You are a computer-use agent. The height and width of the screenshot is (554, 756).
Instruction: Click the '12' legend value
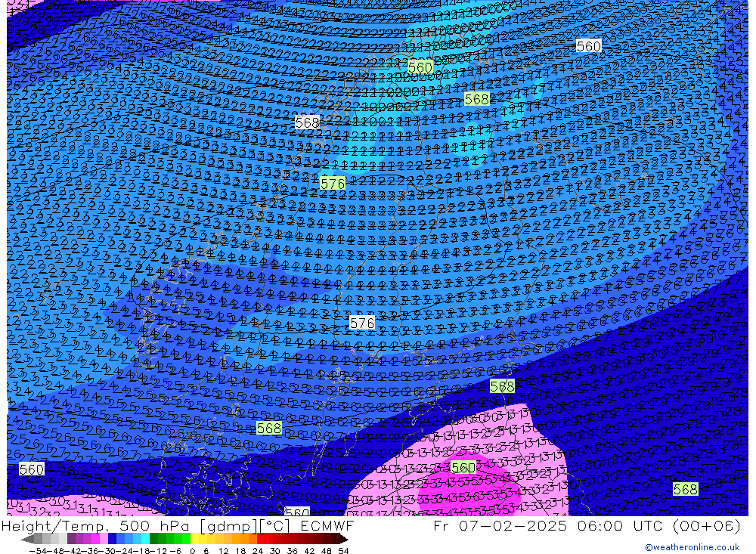pyautogui.click(x=223, y=551)
